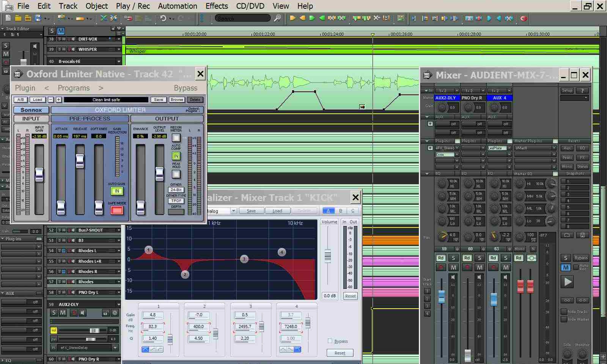Click Reset button below equalizer Bypass

[340, 353]
